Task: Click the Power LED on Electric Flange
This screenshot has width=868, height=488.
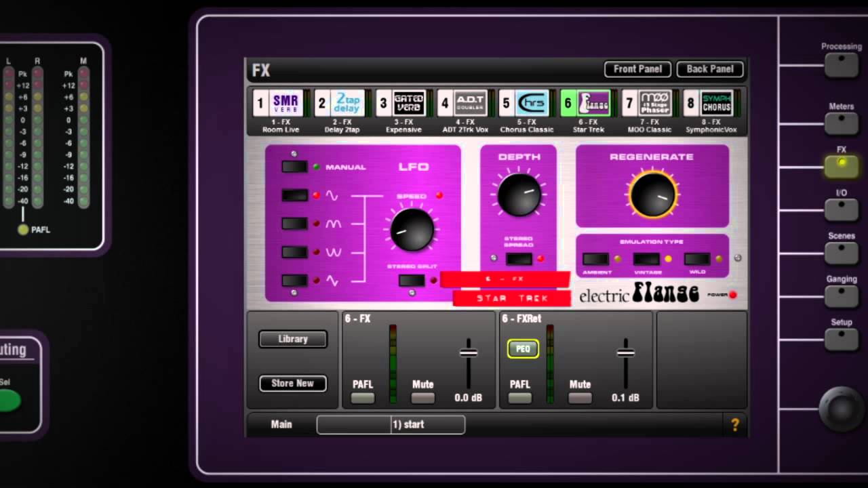Action: click(733, 295)
